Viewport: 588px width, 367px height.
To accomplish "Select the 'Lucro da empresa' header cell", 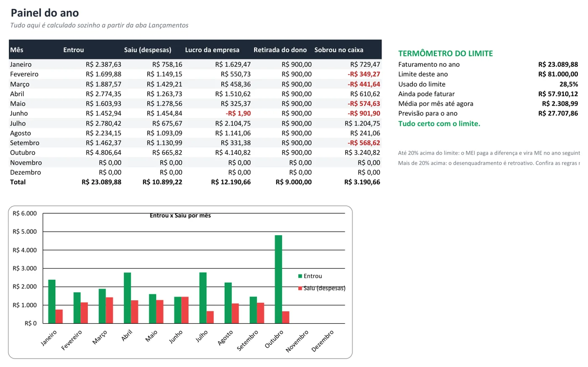I will coord(212,50).
